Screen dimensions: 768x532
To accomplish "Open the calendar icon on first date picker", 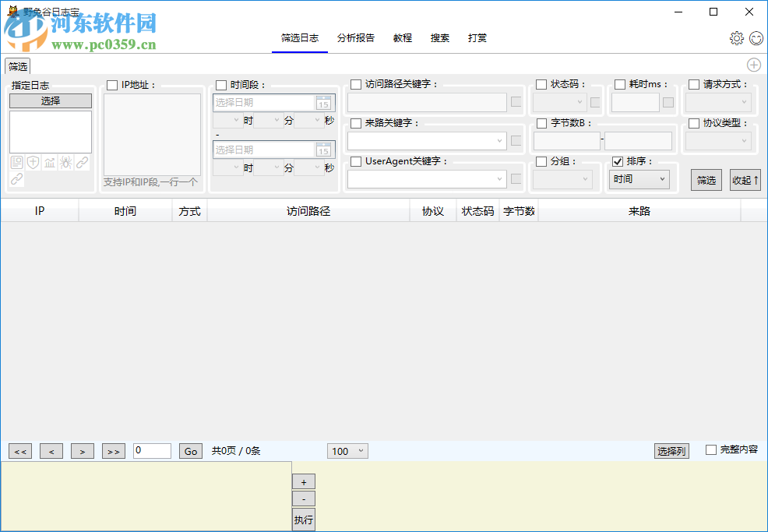I will [325, 103].
